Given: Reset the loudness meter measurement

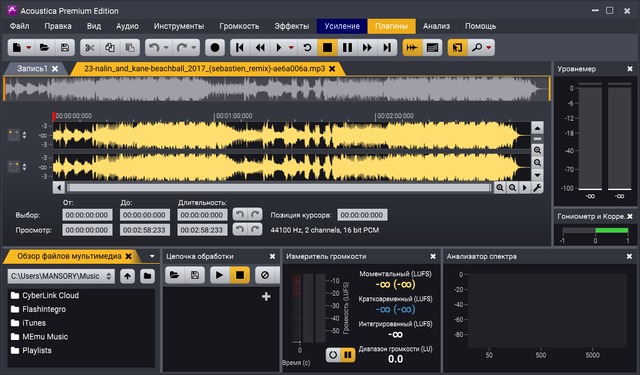Looking at the screenshot, I should (333, 355).
